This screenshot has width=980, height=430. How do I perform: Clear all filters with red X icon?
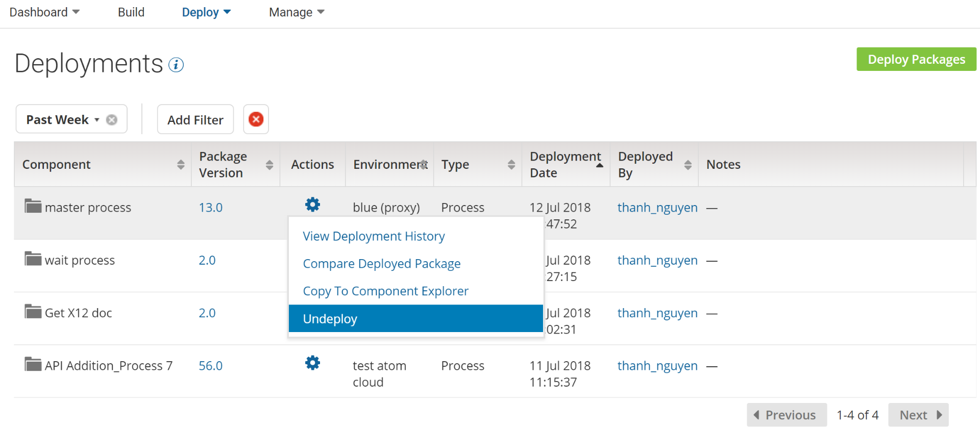click(x=256, y=119)
